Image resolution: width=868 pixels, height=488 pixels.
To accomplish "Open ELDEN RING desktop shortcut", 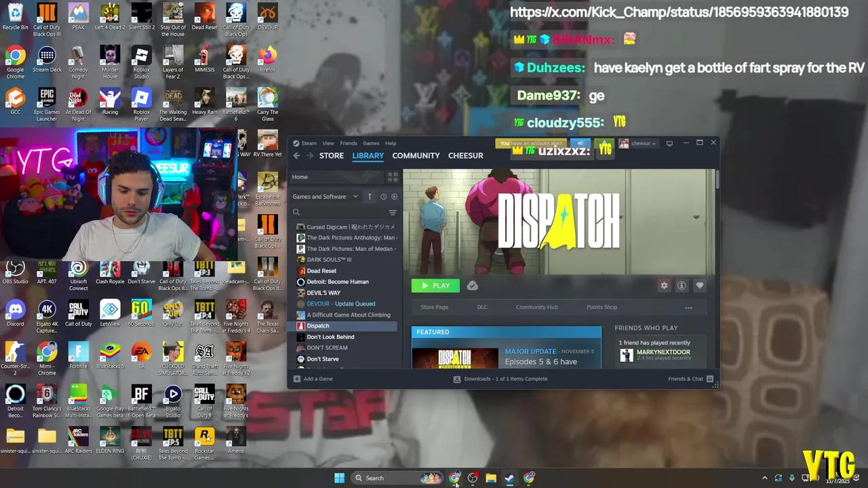I will (x=110, y=441).
